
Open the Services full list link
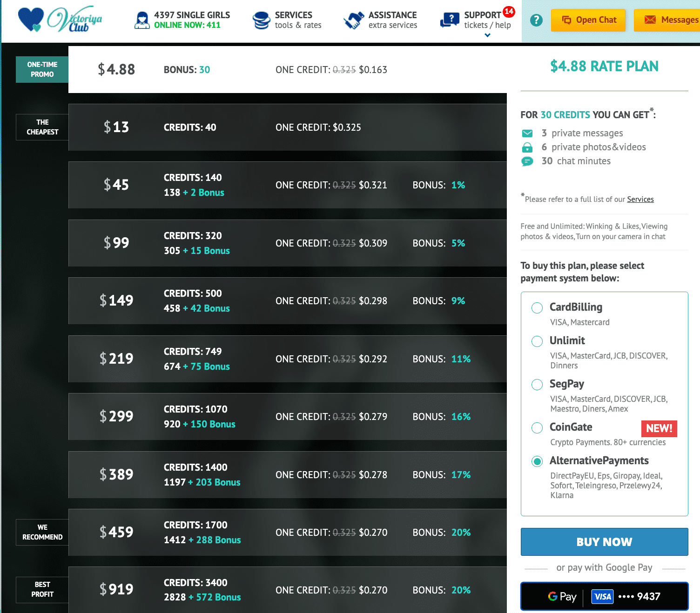point(640,199)
